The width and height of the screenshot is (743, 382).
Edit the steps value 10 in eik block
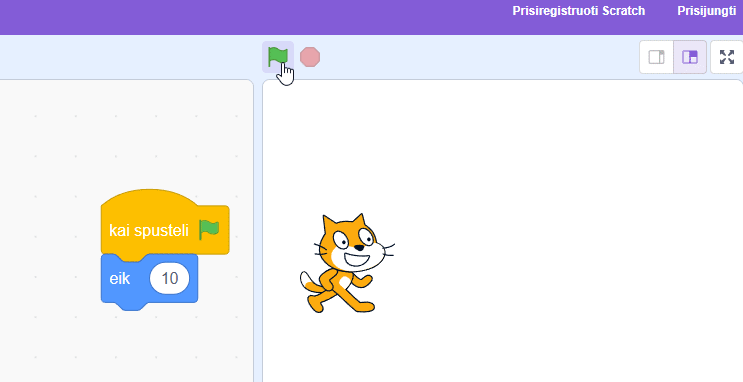coord(170,278)
